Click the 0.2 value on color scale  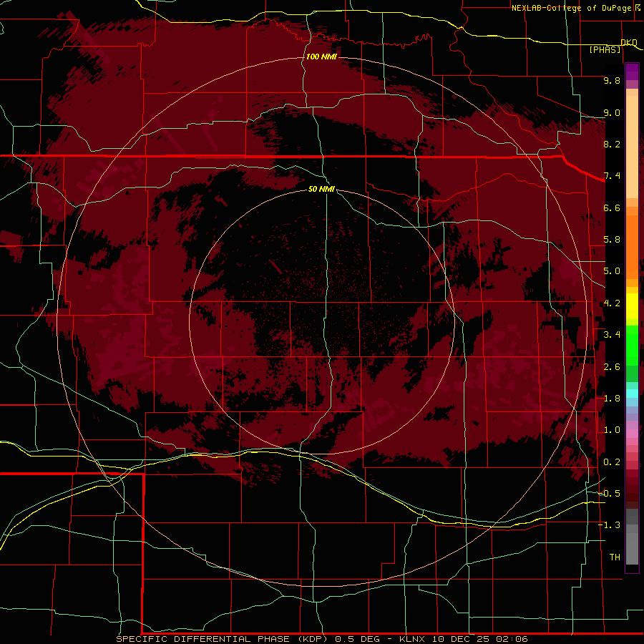tap(612, 462)
